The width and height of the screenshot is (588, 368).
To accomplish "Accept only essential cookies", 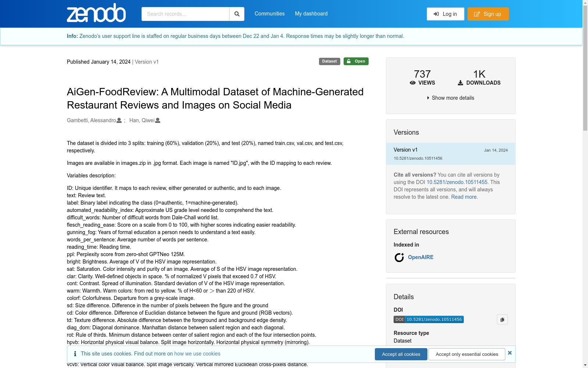I will (x=467, y=354).
